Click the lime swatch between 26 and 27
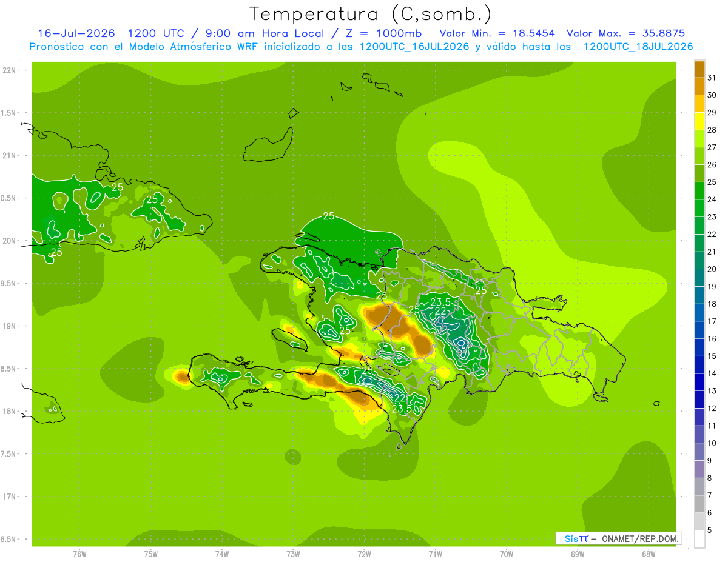The width and height of the screenshot is (728, 562). pos(699,156)
